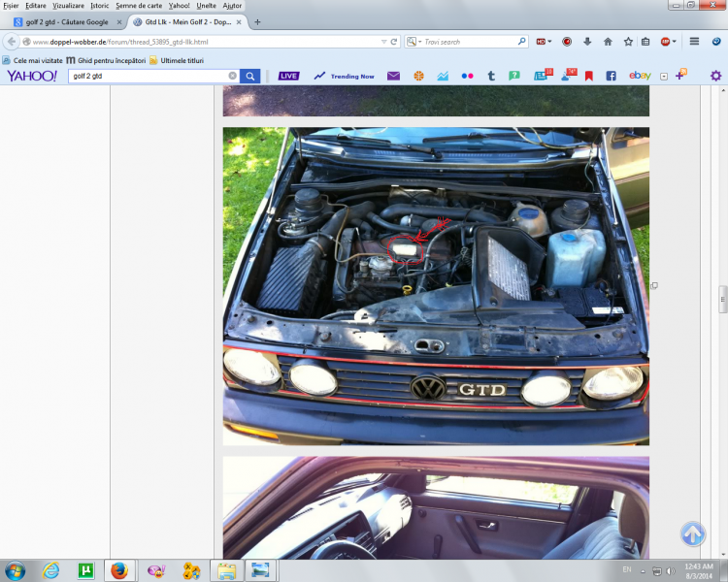Open the eBay toolbar shortcut
This screenshot has width=728, height=582.
tap(639, 76)
